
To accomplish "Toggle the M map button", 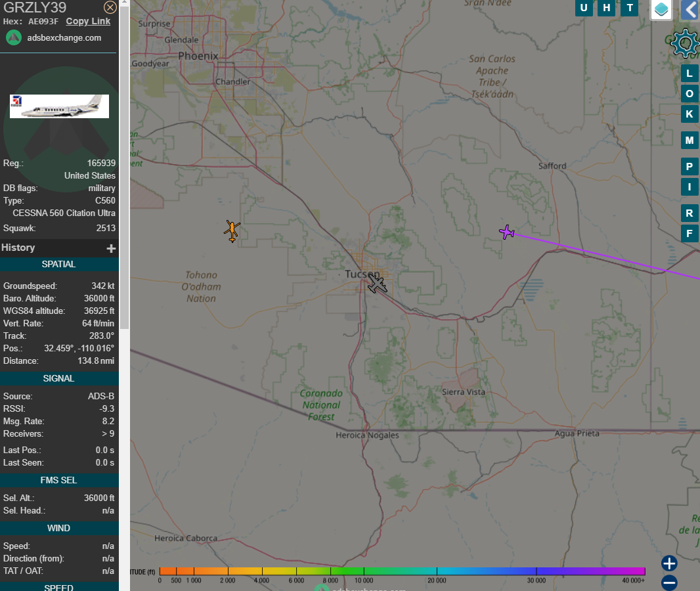I will [x=689, y=140].
